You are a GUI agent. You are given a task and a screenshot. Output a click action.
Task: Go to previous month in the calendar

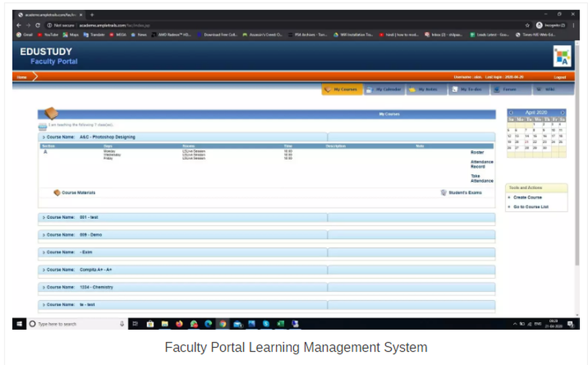[511, 112]
